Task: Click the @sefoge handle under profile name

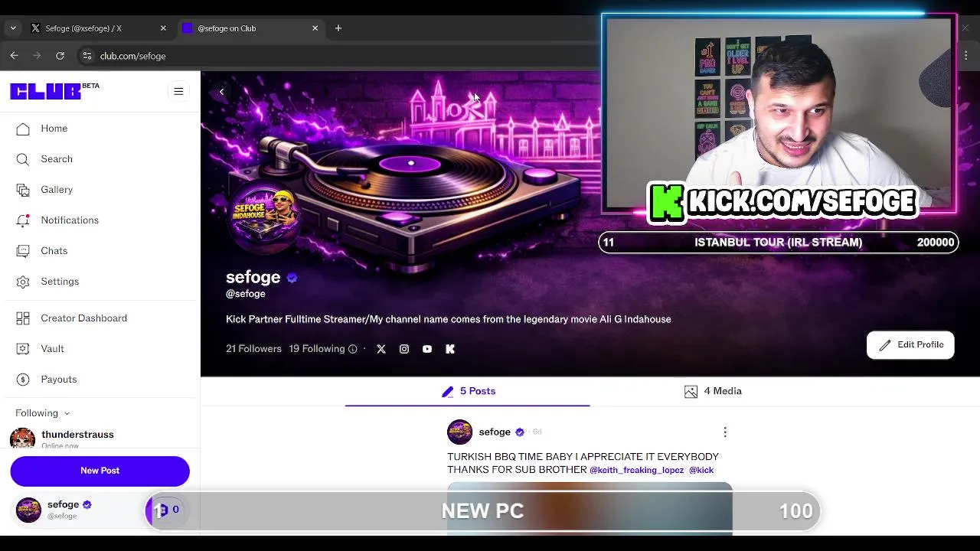Action: 246,294
